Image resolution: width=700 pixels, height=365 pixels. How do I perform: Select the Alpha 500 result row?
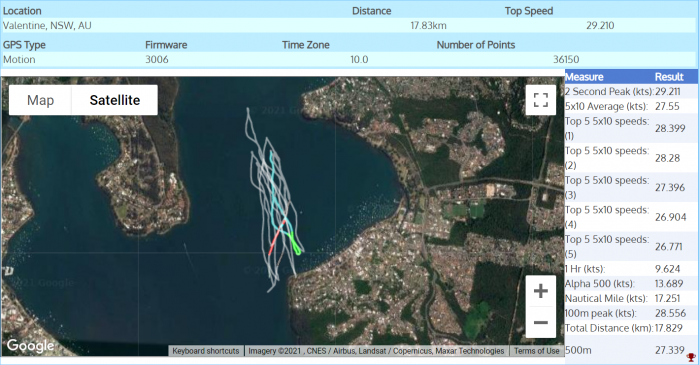[631, 283]
